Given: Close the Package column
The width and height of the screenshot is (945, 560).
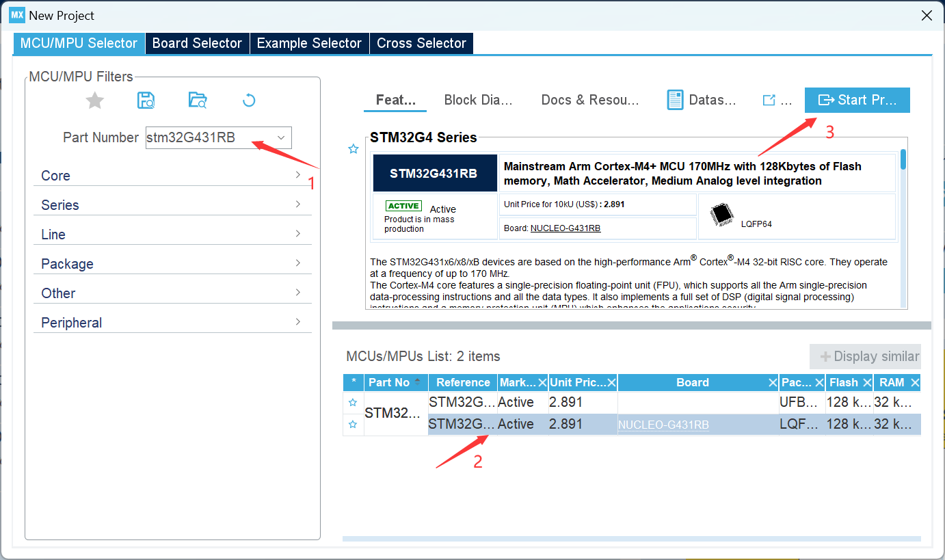Looking at the screenshot, I should tap(819, 383).
